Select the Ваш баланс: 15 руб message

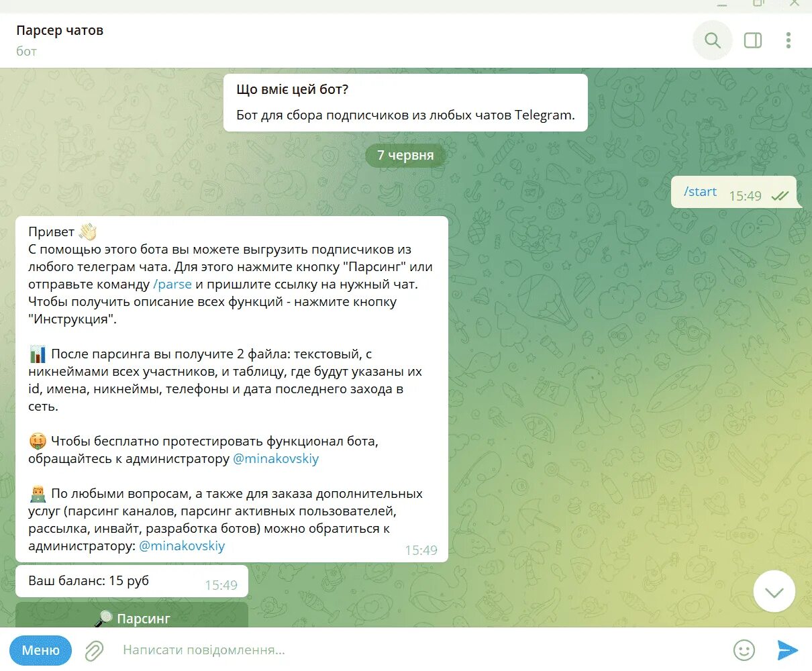(132, 581)
